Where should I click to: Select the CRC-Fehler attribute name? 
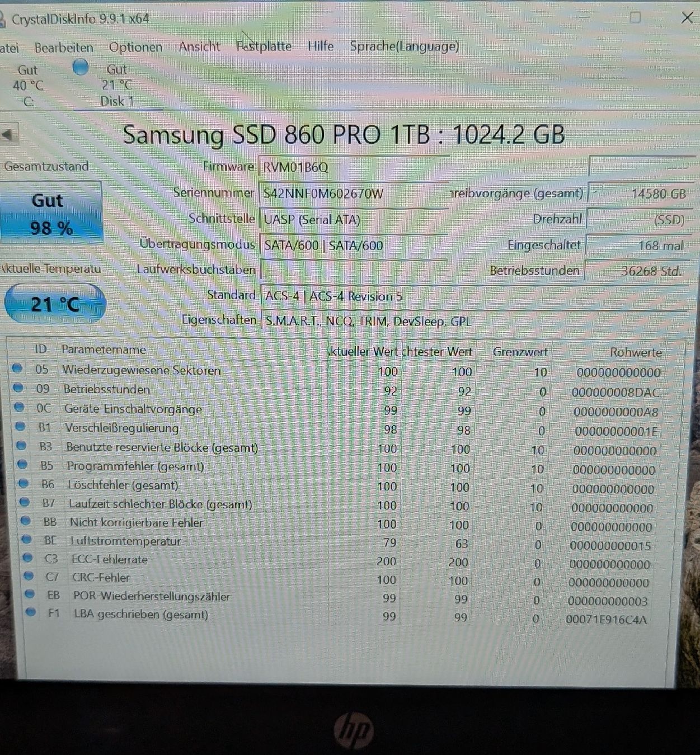pos(101,578)
